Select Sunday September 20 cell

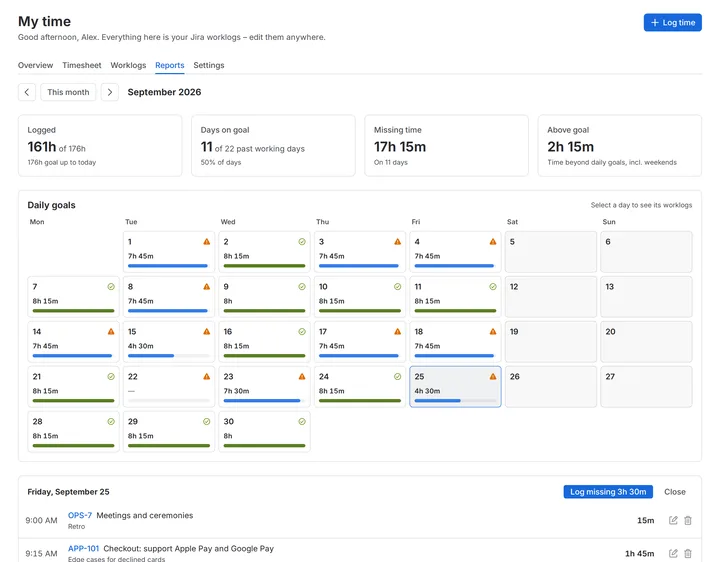click(646, 342)
